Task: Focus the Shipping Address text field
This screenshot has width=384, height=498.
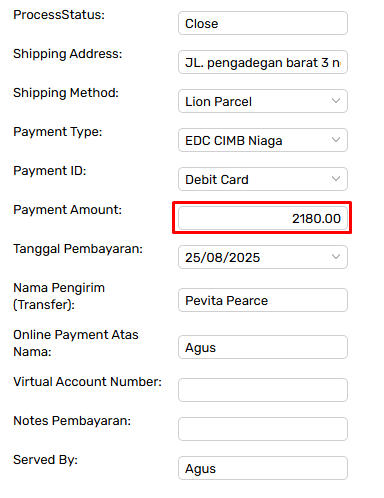Action: [263, 62]
